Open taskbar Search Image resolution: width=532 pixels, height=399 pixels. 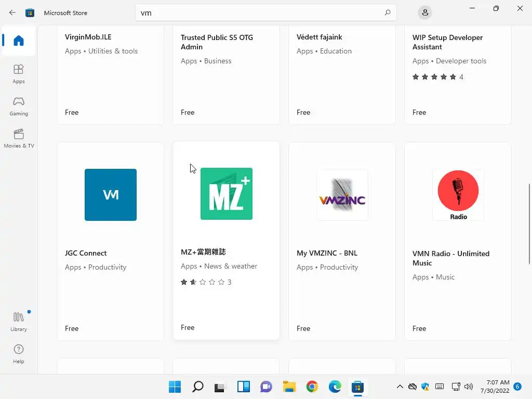(x=198, y=387)
